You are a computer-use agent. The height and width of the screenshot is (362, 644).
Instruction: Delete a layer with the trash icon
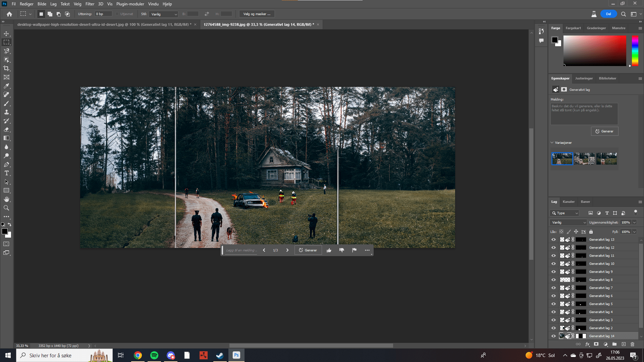[x=633, y=344]
